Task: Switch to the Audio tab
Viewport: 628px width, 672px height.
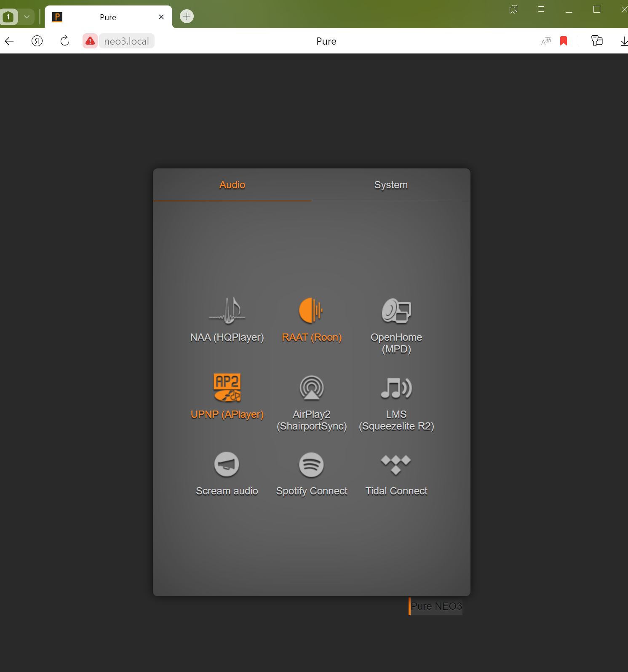Action: (232, 185)
